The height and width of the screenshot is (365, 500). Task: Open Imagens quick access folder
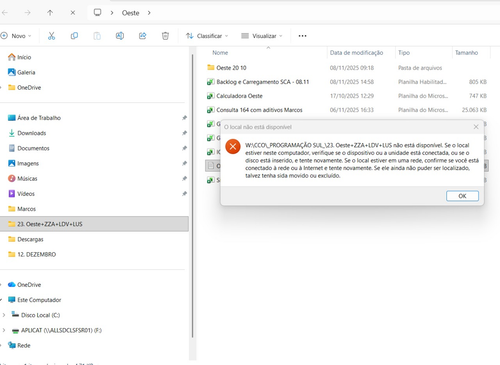23,163
